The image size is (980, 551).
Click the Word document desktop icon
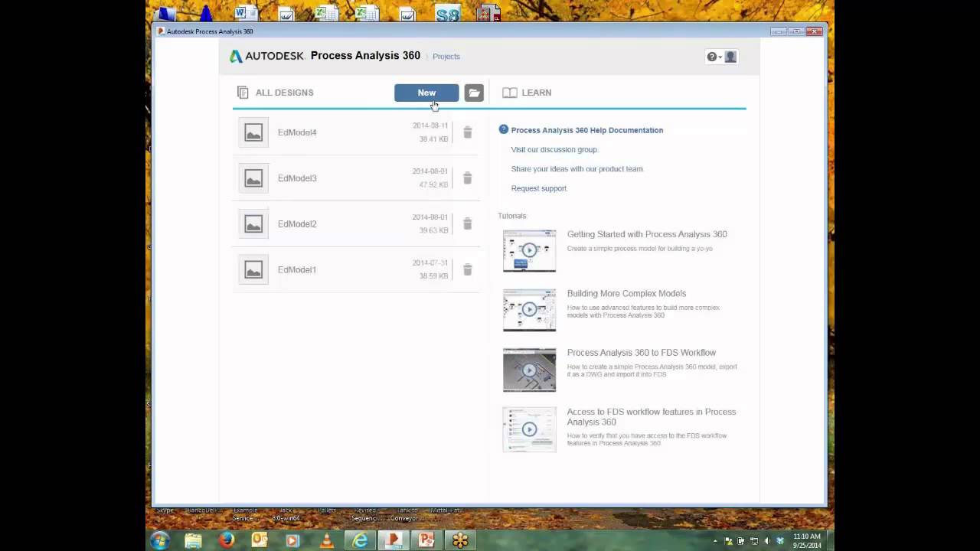click(246, 14)
